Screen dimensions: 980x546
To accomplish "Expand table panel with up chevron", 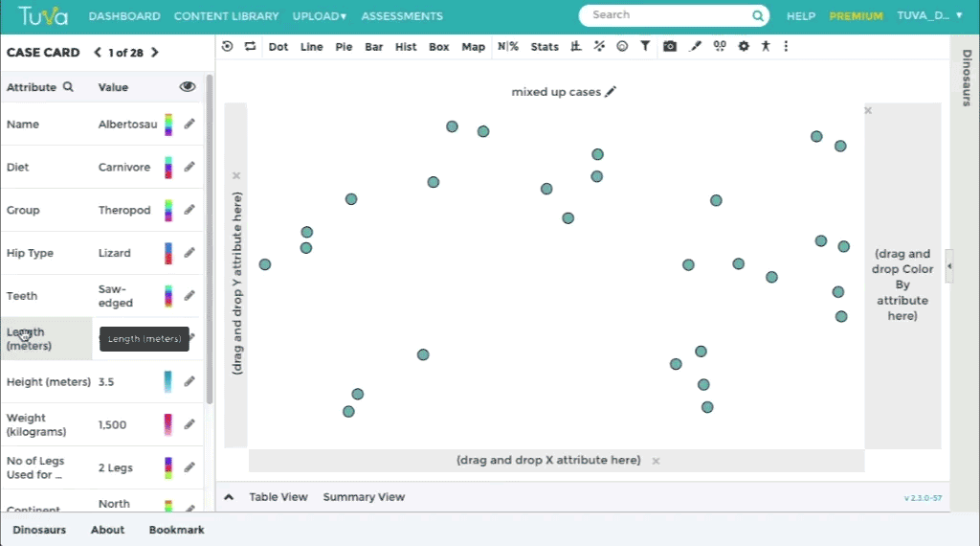I will pos(229,497).
